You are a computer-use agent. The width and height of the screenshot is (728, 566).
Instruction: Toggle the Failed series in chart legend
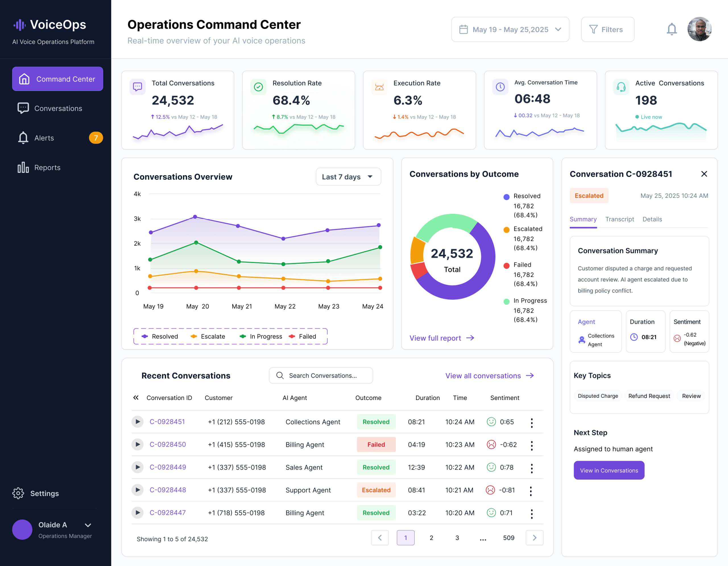click(302, 337)
